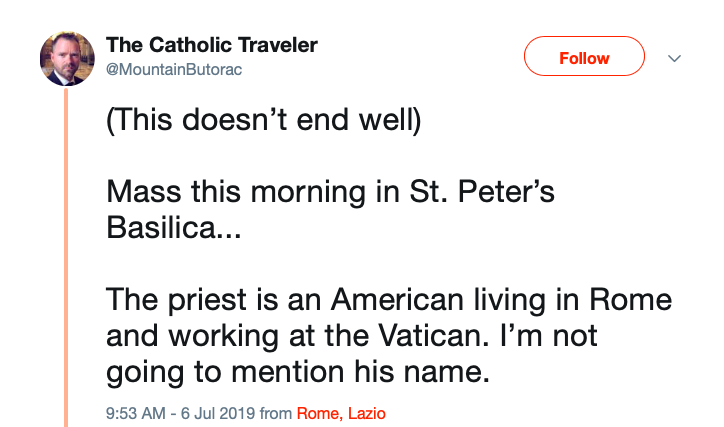Click the orange thread line under avatar
Image resolution: width=724 pixels, height=427 pixels.
point(68,250)
